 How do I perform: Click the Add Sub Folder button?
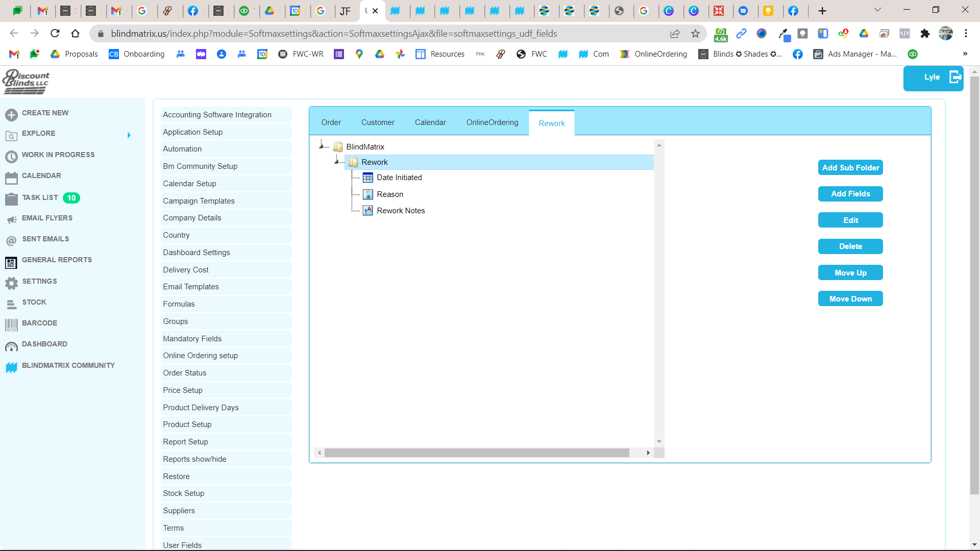(850, 168)
